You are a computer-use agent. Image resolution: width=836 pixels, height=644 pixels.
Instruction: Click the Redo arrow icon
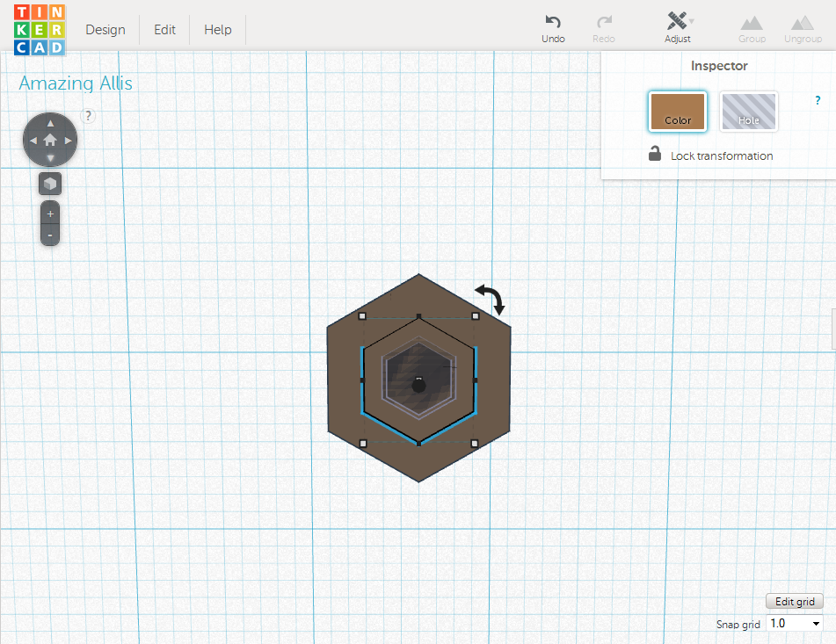[604, 22]
